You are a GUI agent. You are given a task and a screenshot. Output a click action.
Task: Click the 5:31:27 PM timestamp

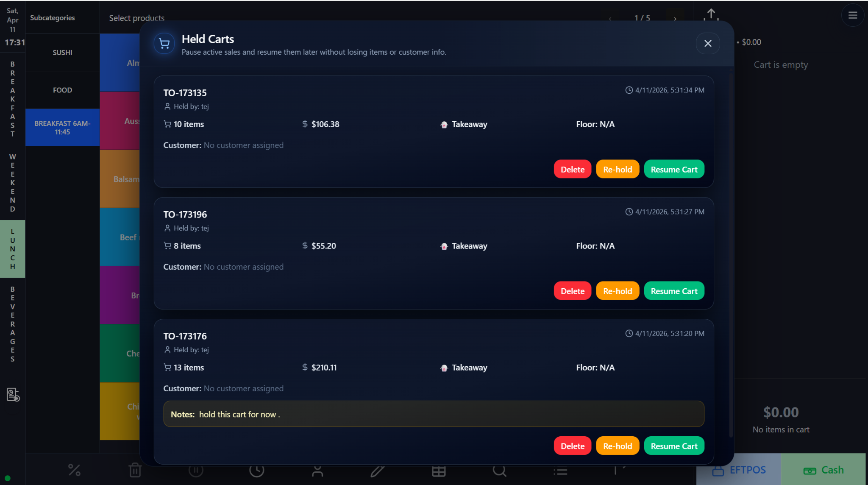point(670,212)
